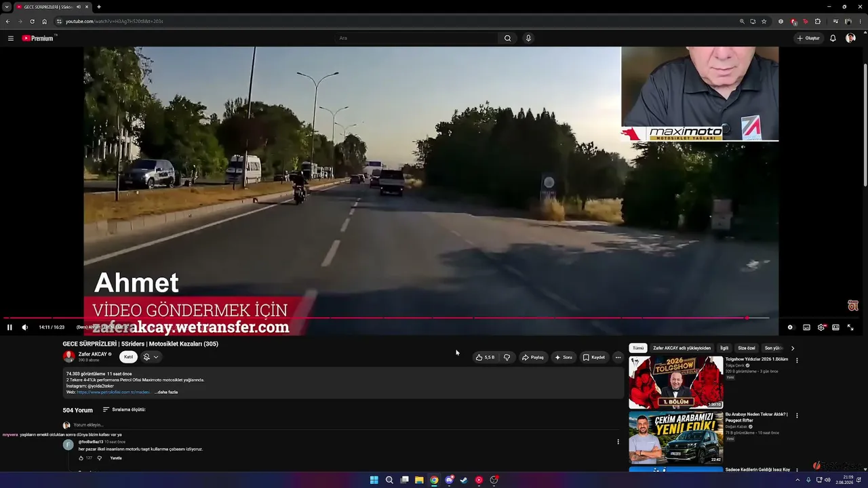Expand description with ...daha fazla
The width and height of the screenshot is (868, 488).
[x=166, y=392]
